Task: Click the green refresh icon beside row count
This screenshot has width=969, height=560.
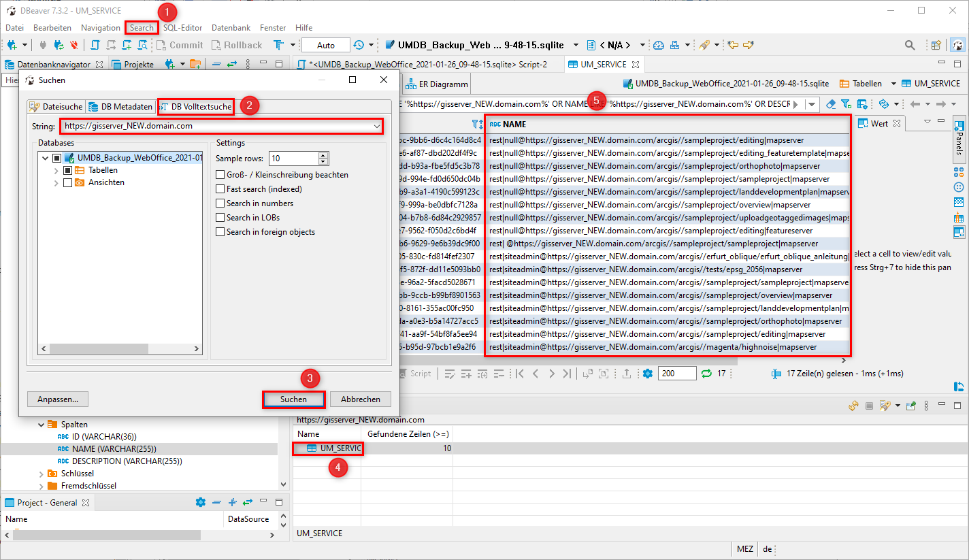Action: (706, 374)
